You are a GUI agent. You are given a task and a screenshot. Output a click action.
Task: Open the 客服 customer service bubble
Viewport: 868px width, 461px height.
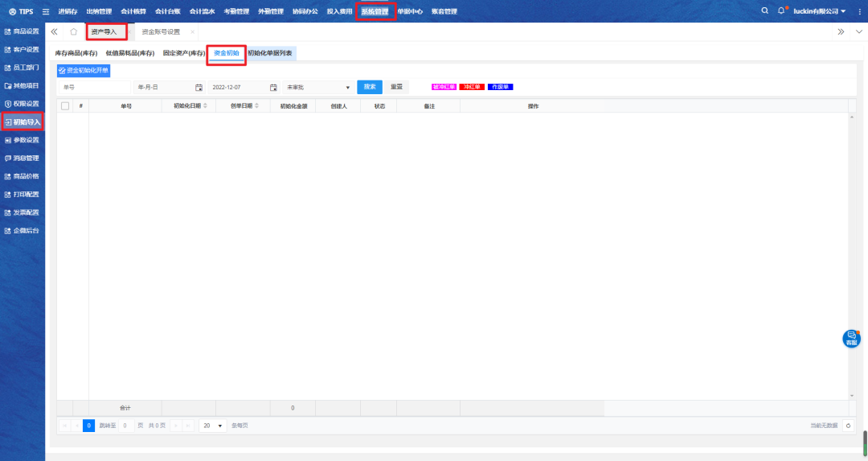pyautogui.click(x=851, y=339)
